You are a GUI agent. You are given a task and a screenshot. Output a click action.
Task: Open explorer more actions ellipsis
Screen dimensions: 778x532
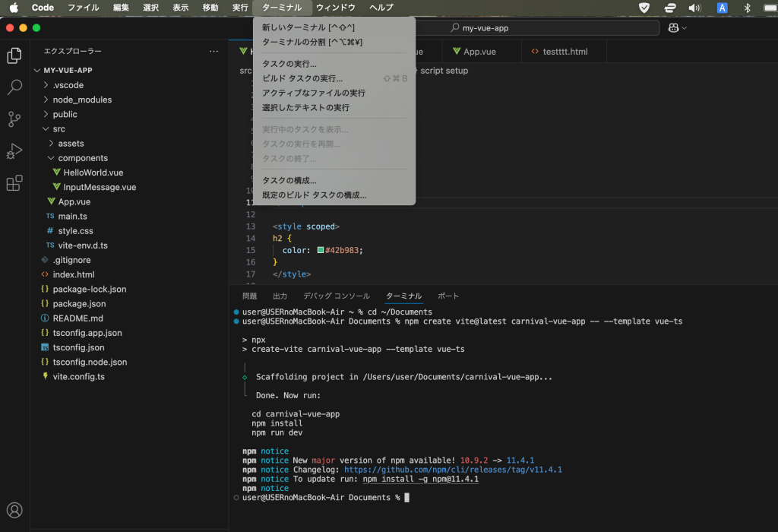coord(213,51)
